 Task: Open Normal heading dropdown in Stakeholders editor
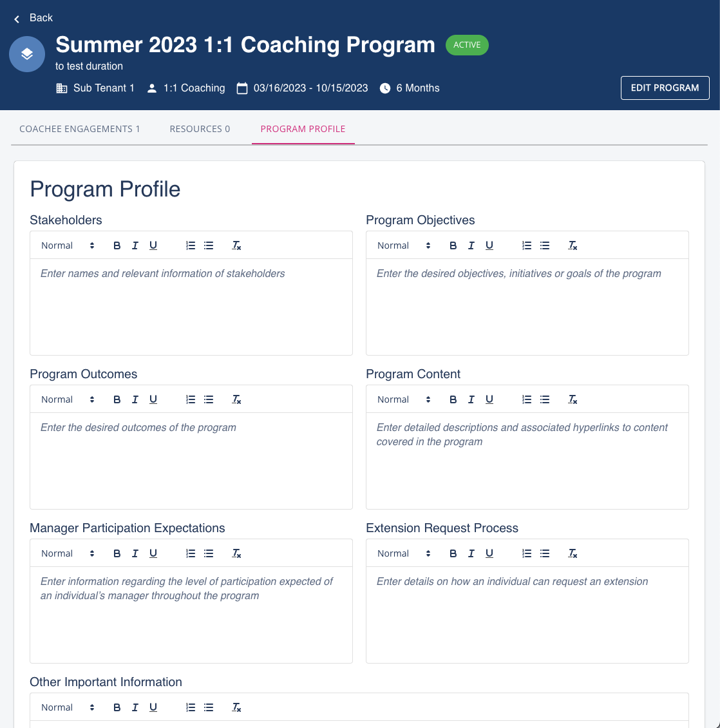coord(68,245)
